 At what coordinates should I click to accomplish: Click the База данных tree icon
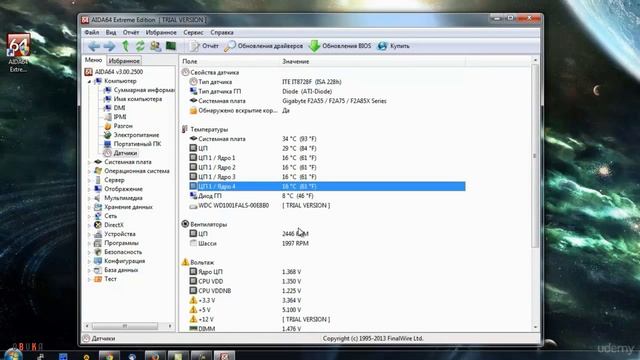(98, 270)
